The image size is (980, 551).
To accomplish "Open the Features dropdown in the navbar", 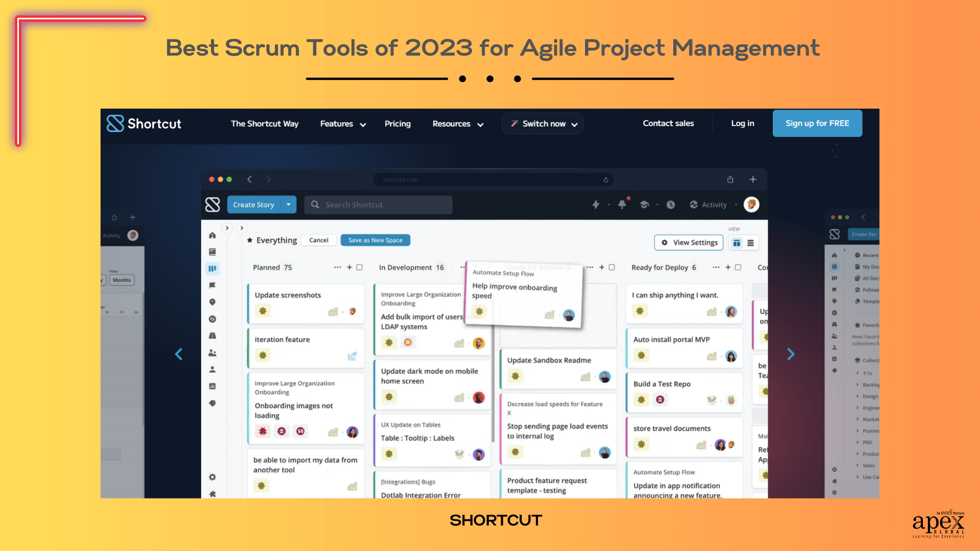I will pos(342,123).
